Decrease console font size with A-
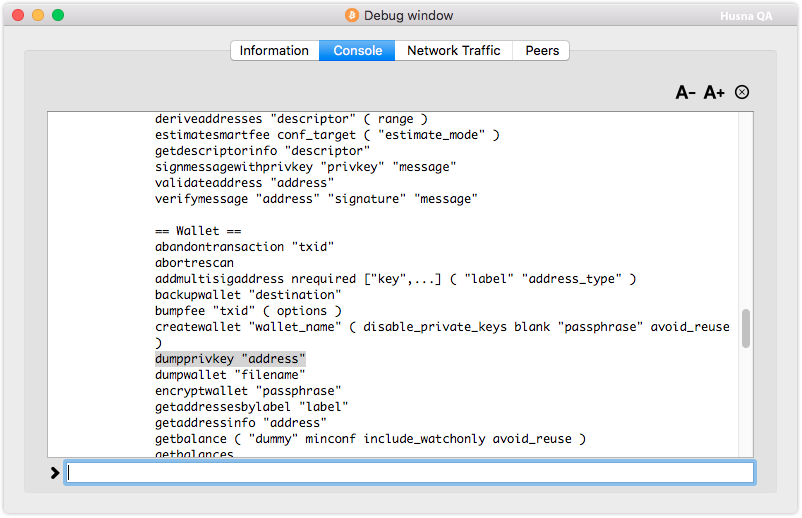The height and width of the screenshot is (518, 802). pyautogui.click(x=685, y=93)
